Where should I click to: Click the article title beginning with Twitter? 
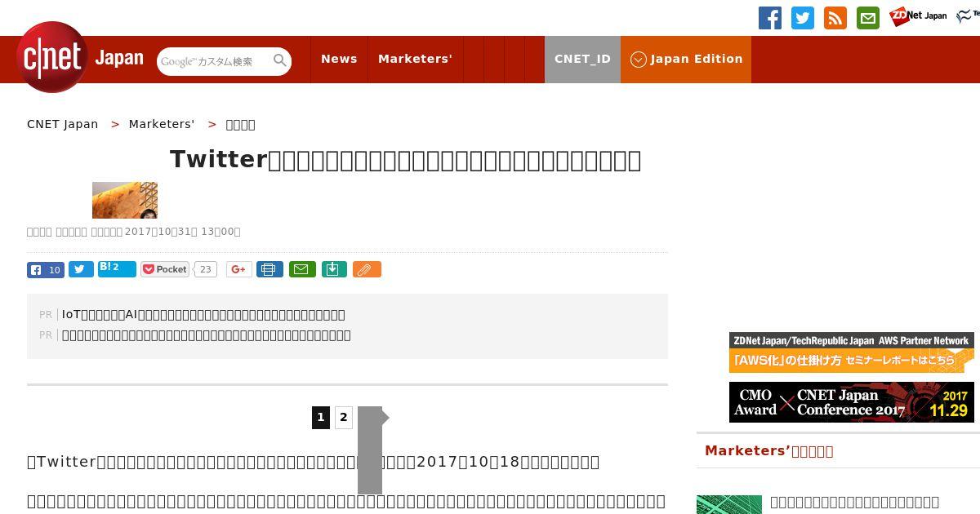[x=405, y=159]
